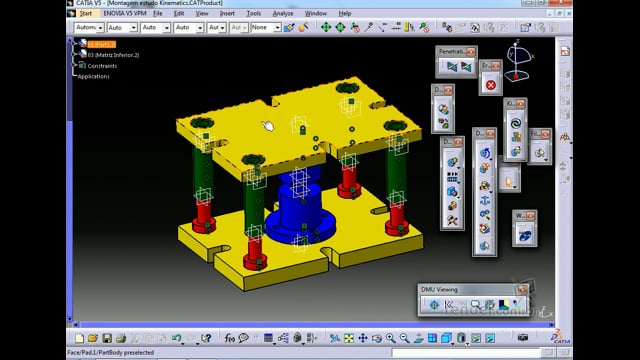
Task: Open the Analyze menu
Action: 283,13
